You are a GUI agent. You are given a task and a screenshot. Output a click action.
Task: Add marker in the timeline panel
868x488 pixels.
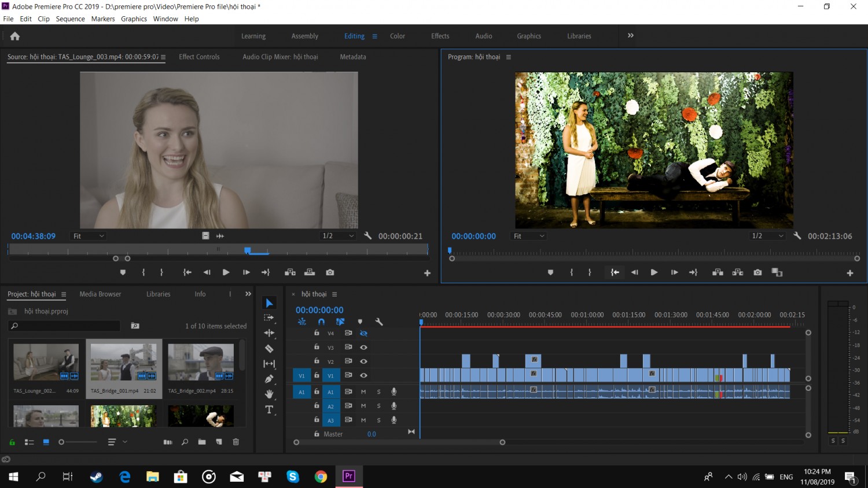pos(360,322)
